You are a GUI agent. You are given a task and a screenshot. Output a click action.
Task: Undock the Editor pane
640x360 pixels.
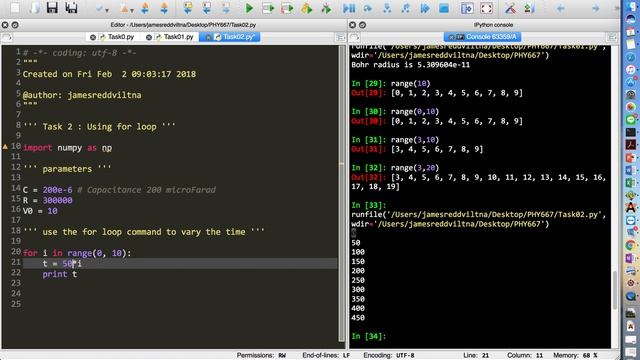click(15, 25)
